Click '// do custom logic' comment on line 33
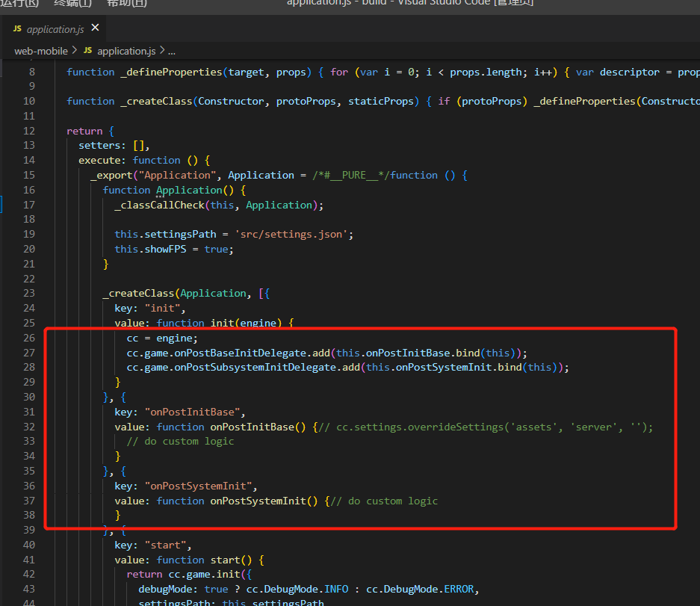Viewport: 700px width, 606px height. (x=180, y=441)
